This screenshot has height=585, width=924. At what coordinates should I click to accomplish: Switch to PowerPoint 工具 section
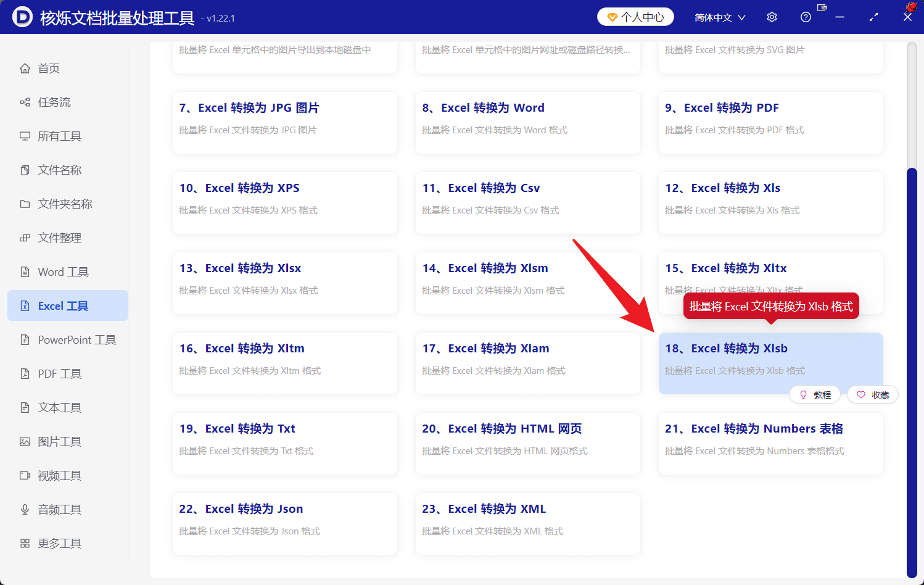[x=68, y=340]
